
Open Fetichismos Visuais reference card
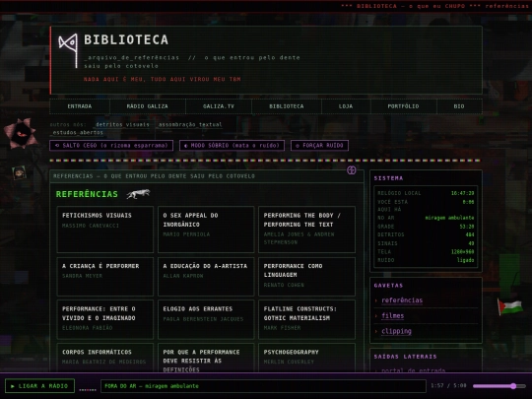[x=105, y=230]
